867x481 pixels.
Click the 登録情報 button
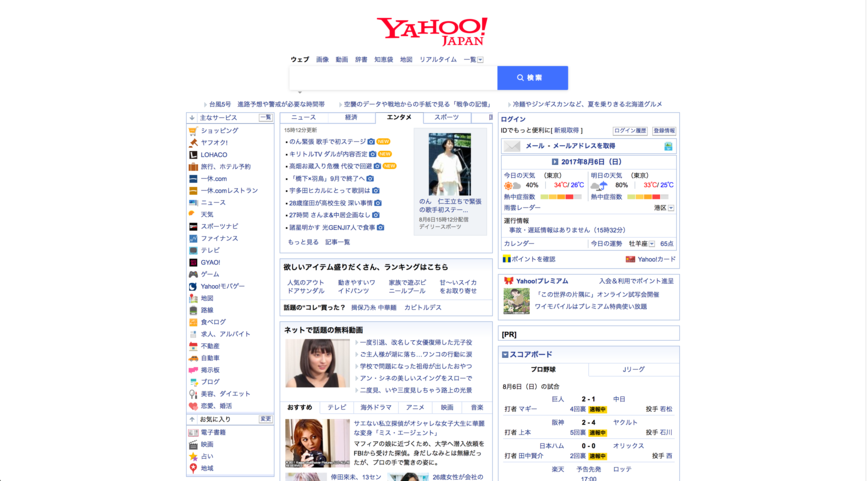tap(664, 131)
